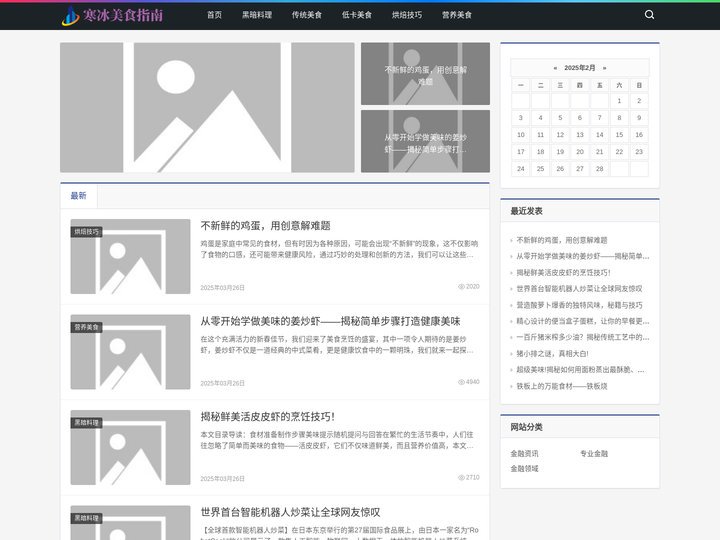Go to next month in calendar

[x=604, y=68]
